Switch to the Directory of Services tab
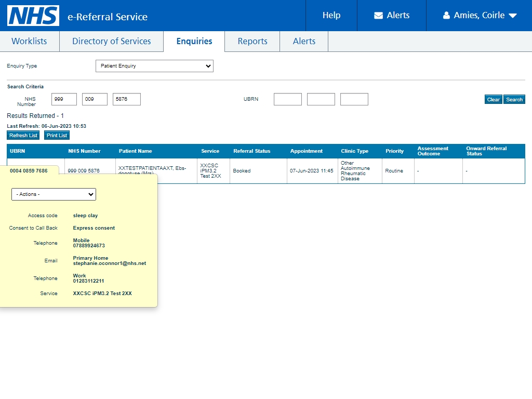Image resolution: width=532 pixels, height=399 pixels. (x=111, y=41)
